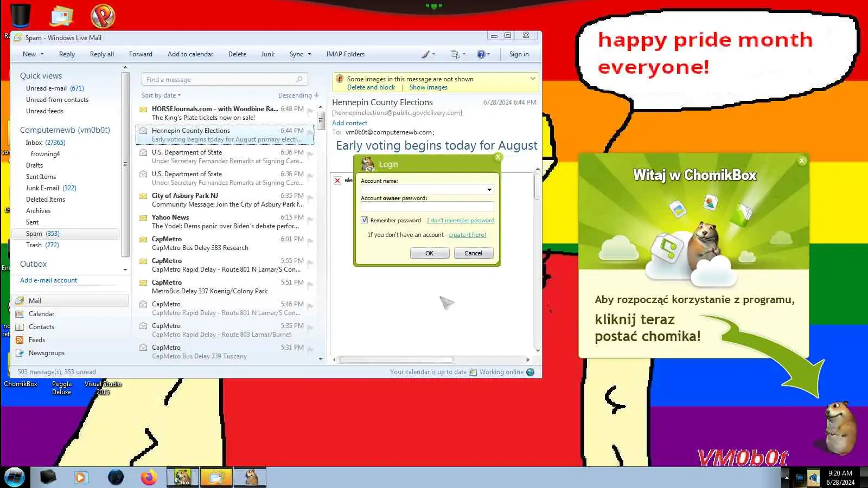Click Add to calendar in toolbar

point(190,54)
